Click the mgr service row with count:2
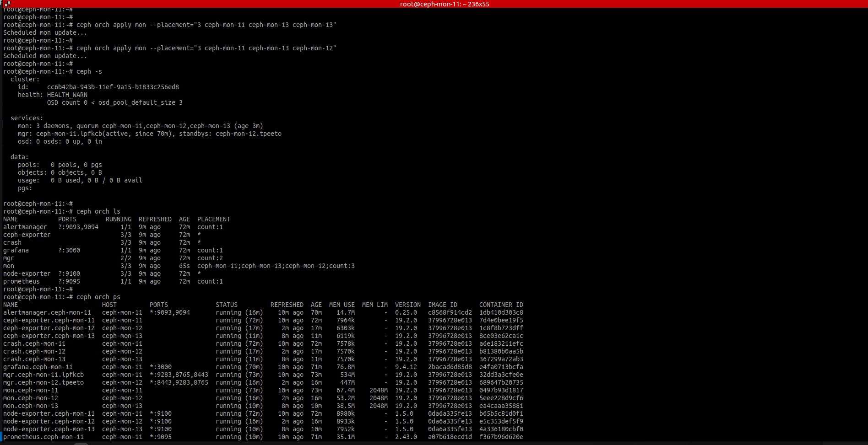 (x=113, y=258)
